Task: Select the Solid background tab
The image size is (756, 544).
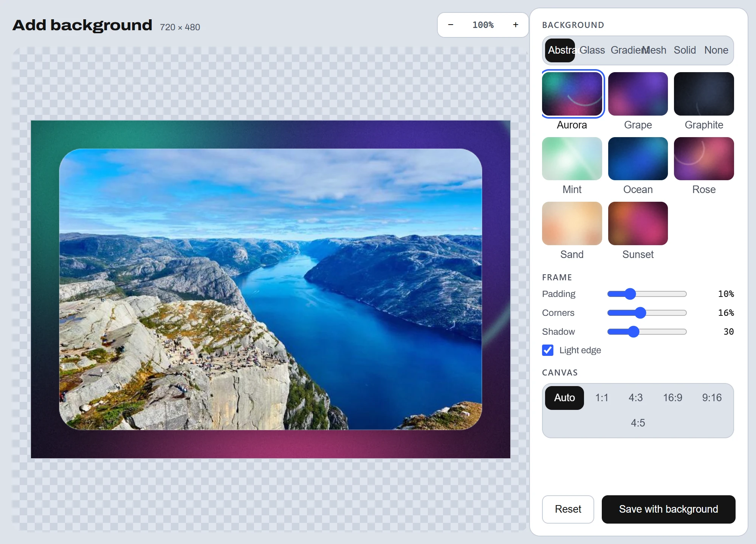Action: click(x=685, y=50)
